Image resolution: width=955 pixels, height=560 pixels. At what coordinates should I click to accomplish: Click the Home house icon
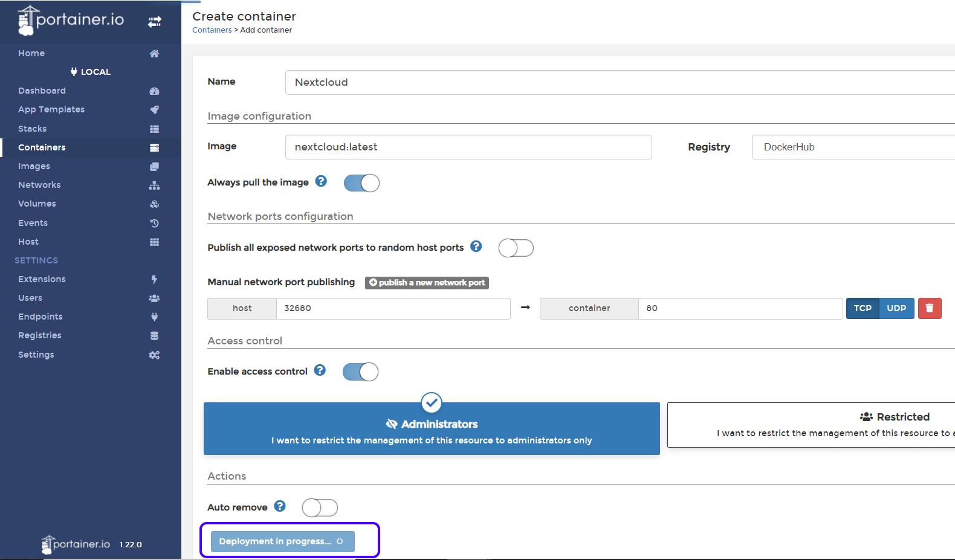[x=154, y=53]
